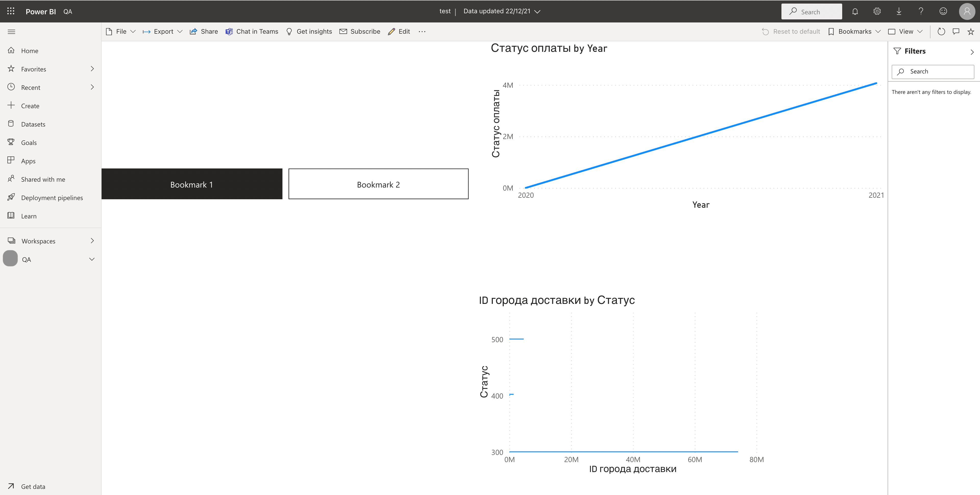The width and height of the screenshot is (980, 495).
Task: Expand Favorites flyout in sidebar
Action: pos(92,69)
